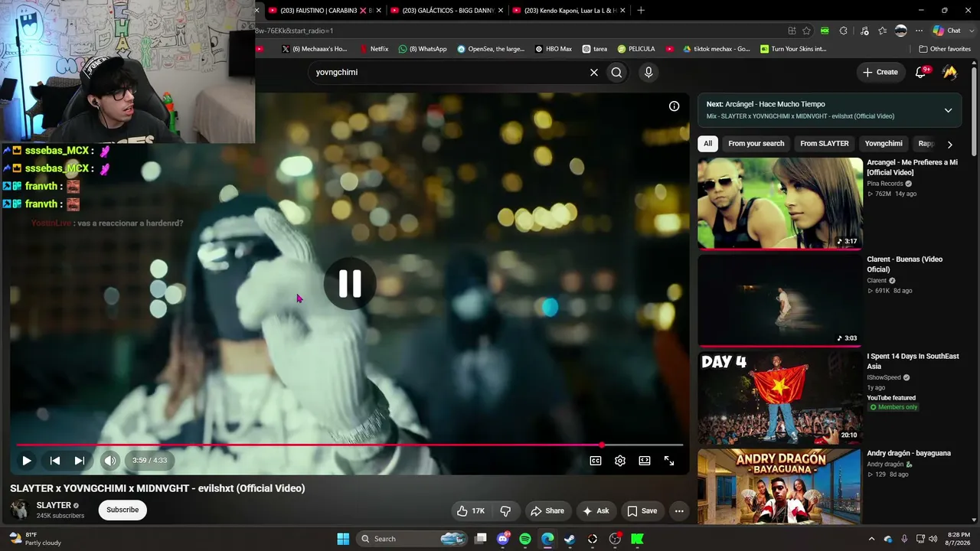Seek on the red video progress bar
Viewport: 980px width, 551px height.
(349, 445)
